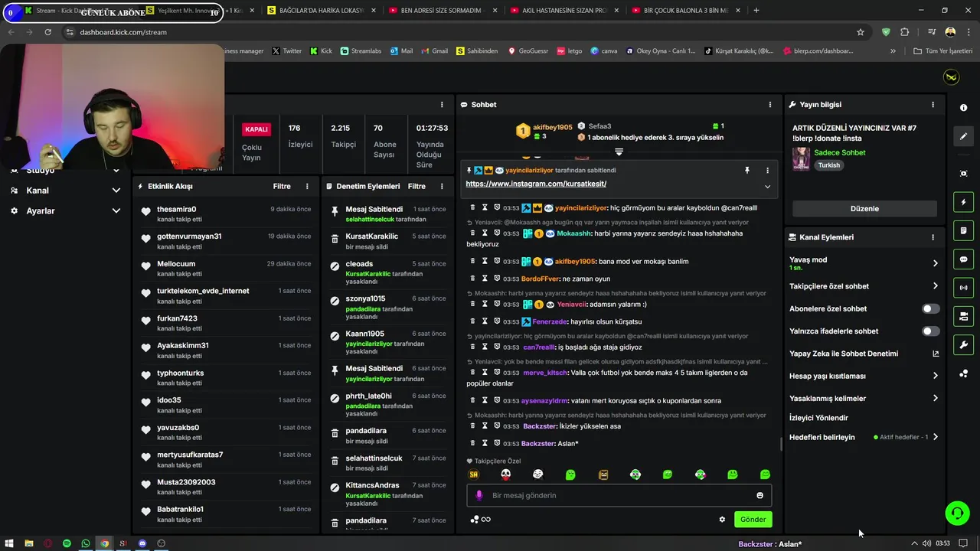Click the microphone icon in message box
The image size is (980, 551).
click(479, 495)
